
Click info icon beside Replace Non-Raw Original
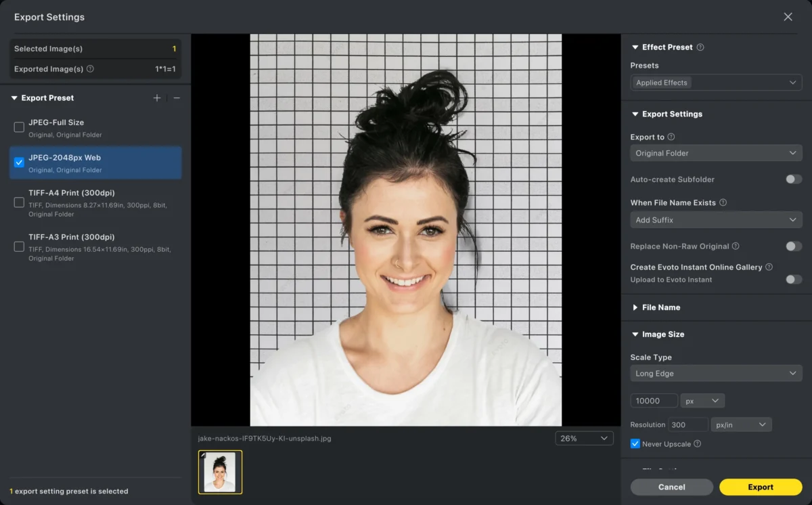[736, 246]
